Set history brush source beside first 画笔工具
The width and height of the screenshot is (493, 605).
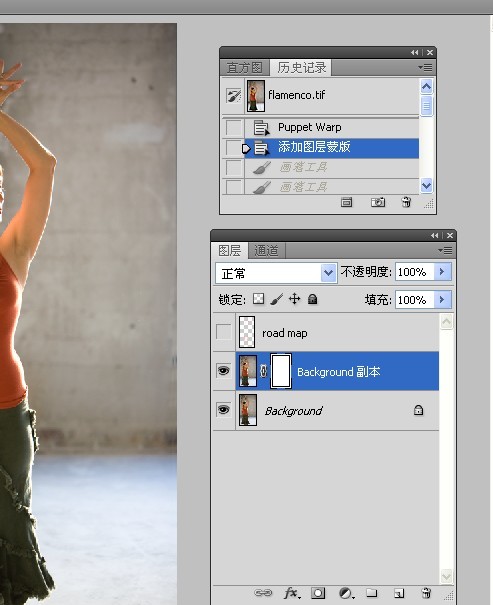coord(233,168)
